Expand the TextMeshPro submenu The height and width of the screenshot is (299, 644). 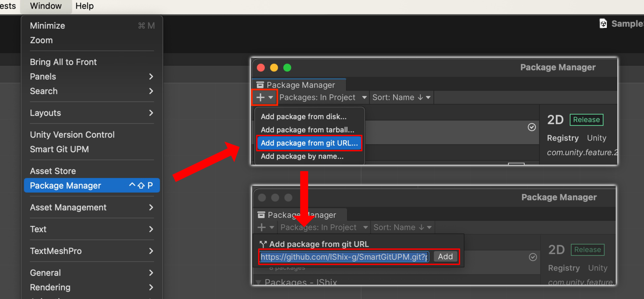[x=92, y=251]
